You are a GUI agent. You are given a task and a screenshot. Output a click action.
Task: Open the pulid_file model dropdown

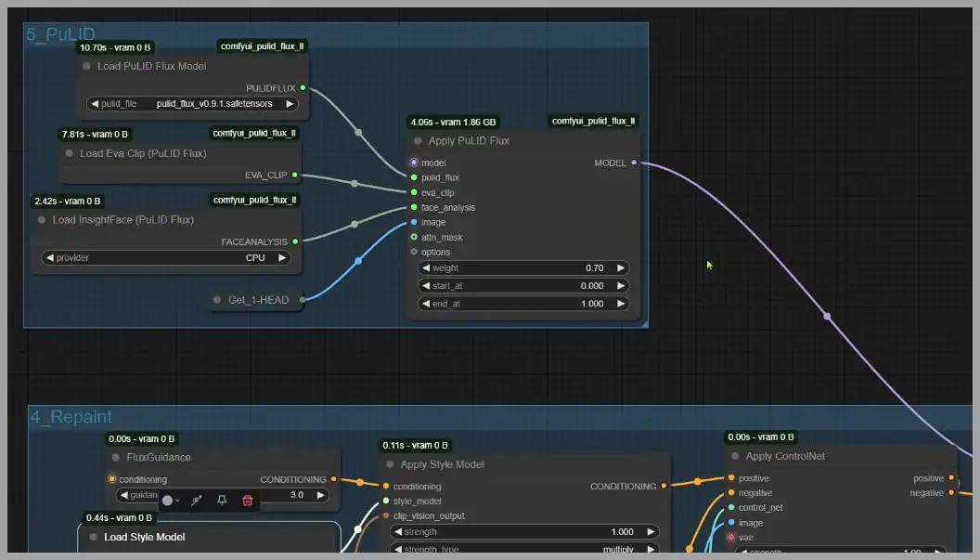[x=192, y=104]
